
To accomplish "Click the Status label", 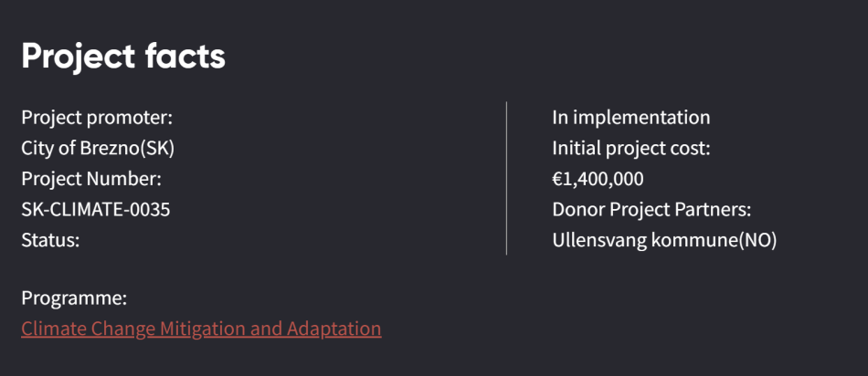I will pos(50,241).
